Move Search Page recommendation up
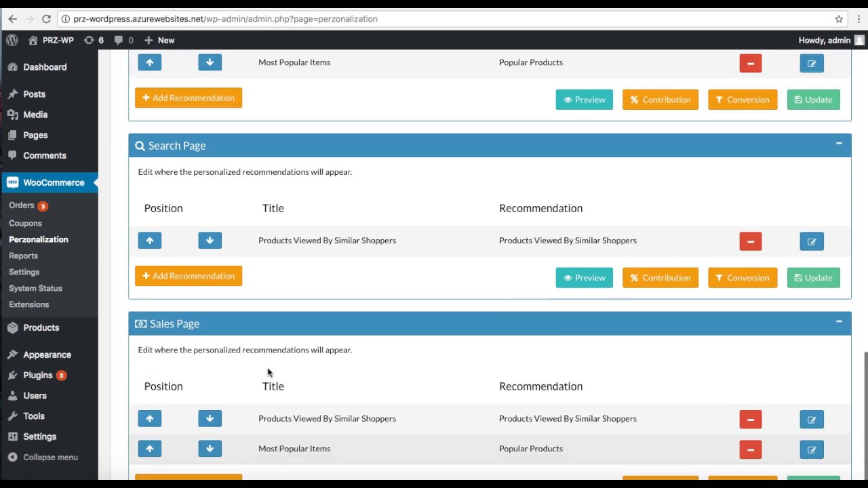 click(x=150, y=241)
